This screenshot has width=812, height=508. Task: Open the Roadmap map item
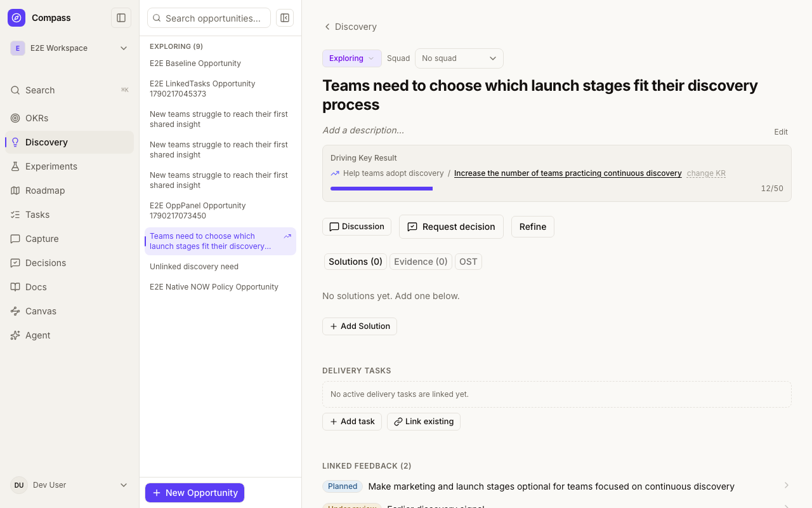click(70, 190)
